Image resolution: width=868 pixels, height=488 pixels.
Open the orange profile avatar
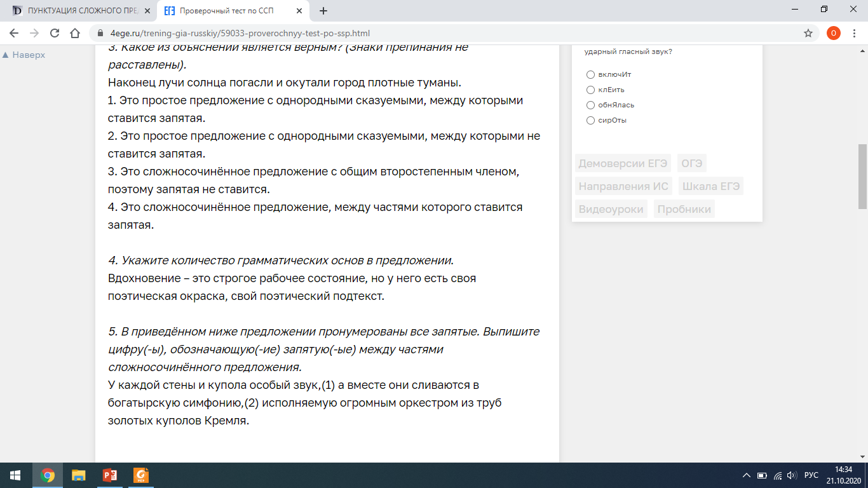pos(833,33)
